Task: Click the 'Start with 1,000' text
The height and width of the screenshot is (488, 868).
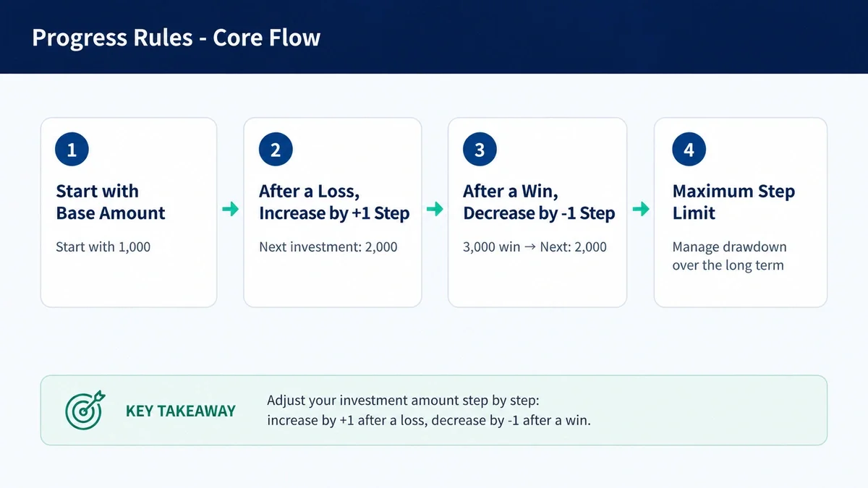Action: [103, 247]
